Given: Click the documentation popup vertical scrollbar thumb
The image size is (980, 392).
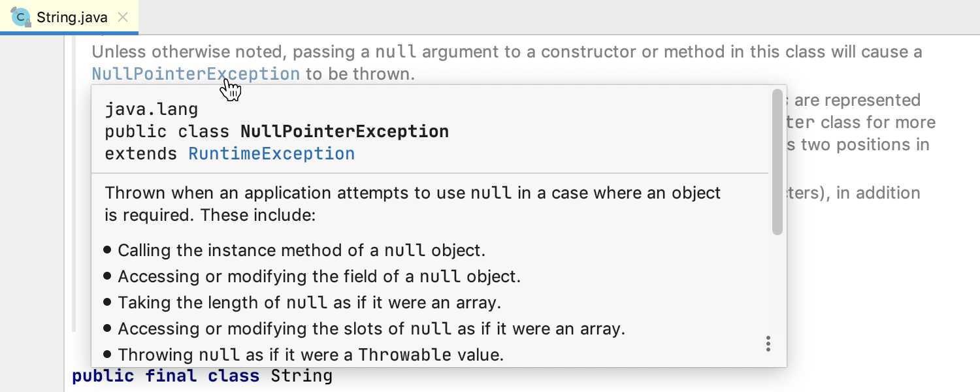Looking at the screenshot, I should (x=777, y=162).
